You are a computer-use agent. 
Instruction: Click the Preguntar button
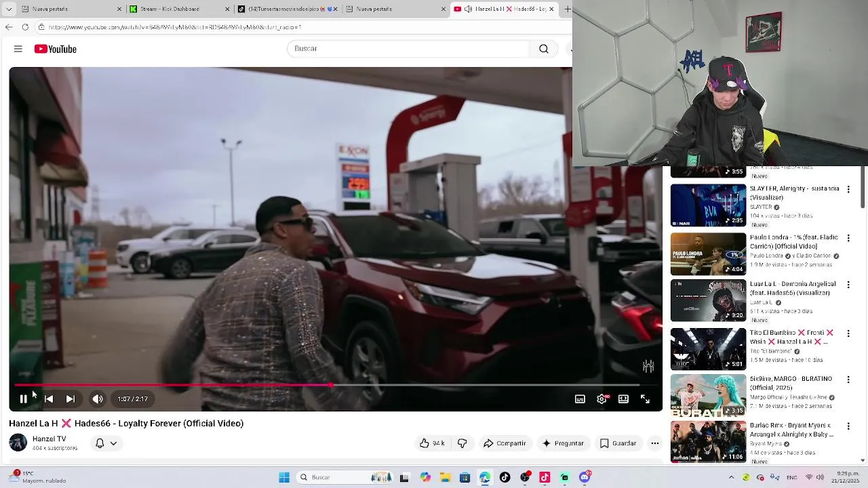[563, 443]
